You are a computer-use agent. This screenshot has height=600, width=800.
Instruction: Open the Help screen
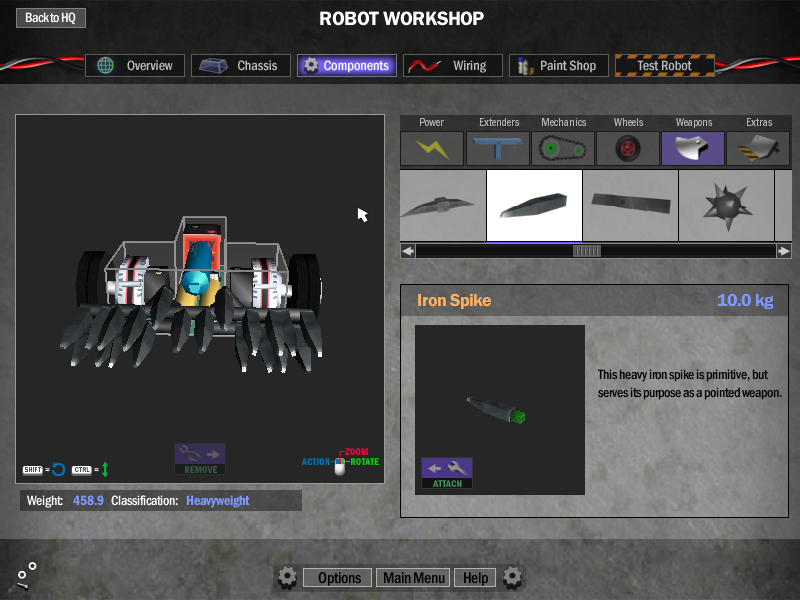point(475,578)
